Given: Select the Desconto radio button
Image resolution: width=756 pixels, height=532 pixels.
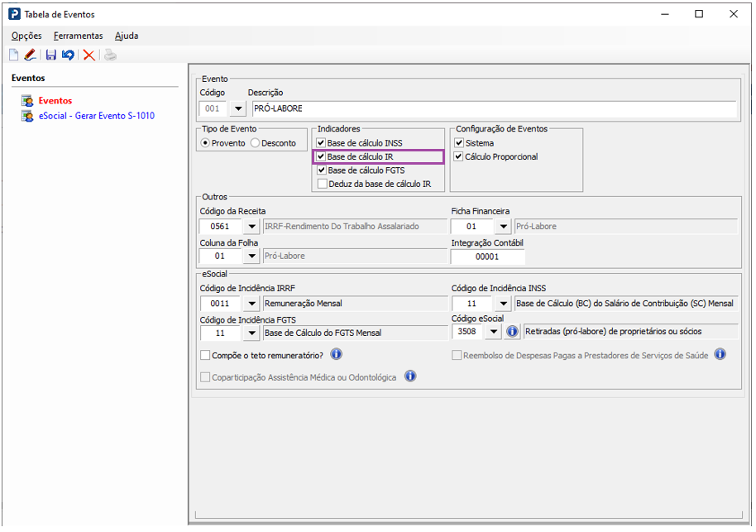Looking at the screenshot, I should (x=256, y=143).
